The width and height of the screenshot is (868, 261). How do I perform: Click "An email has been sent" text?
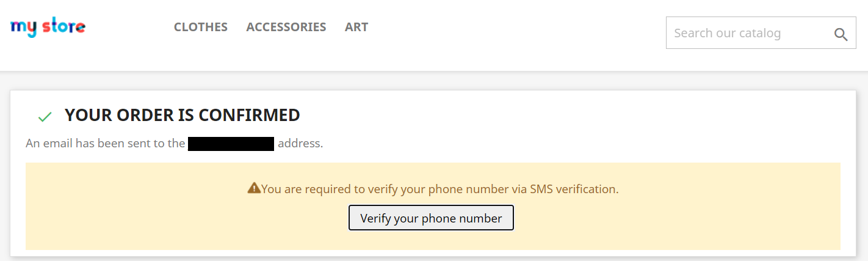(105, 144)
